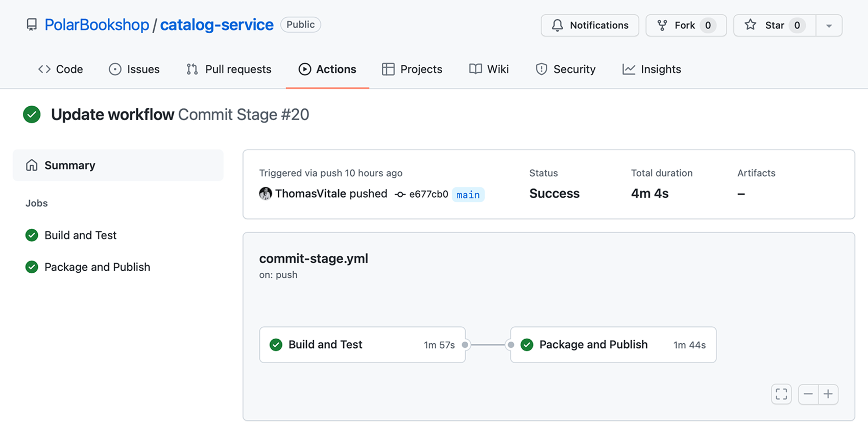Screen dimensions: 868x427
Task: Star the catalog-service repository
Action: (775, 25)
